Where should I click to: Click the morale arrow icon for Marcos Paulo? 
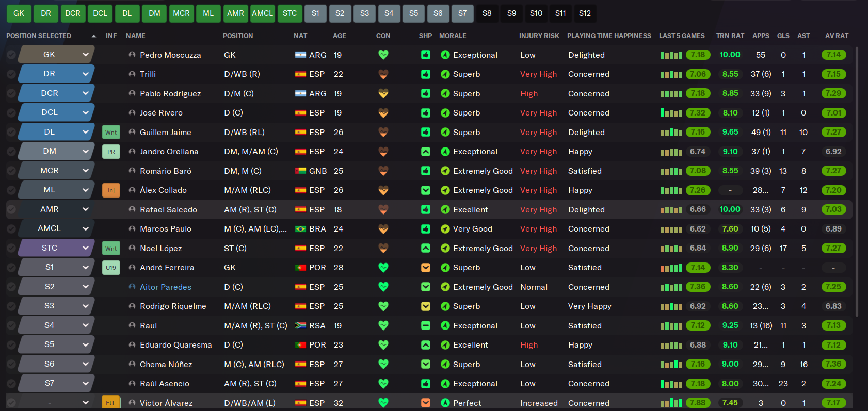pos(445,229)
